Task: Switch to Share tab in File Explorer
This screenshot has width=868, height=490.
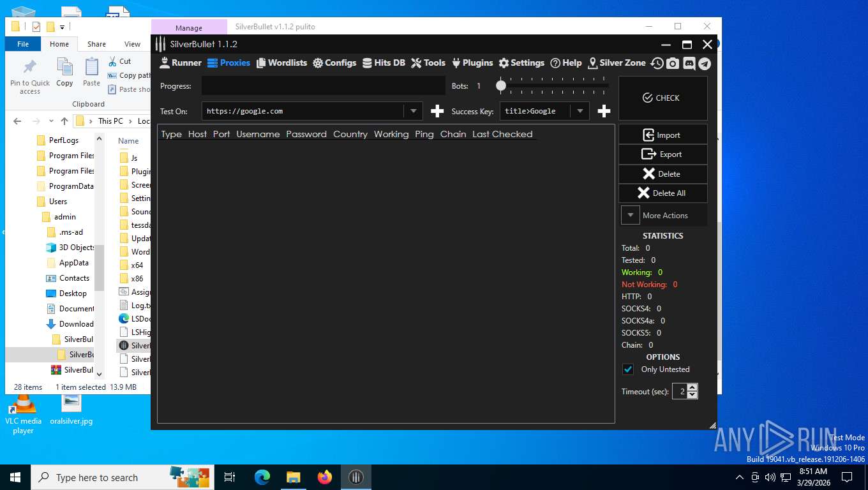Action: (97, 44)
